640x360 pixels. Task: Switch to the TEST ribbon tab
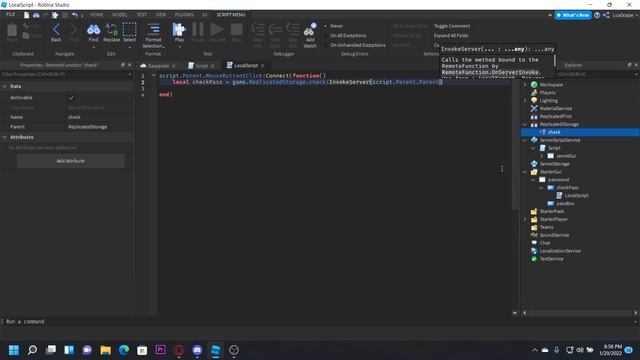point(142,15)
